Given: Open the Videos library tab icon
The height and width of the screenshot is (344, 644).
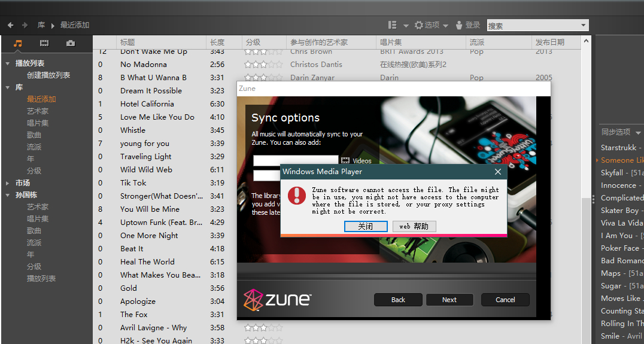Looking at the screenshot, I should tap(44, 43).
